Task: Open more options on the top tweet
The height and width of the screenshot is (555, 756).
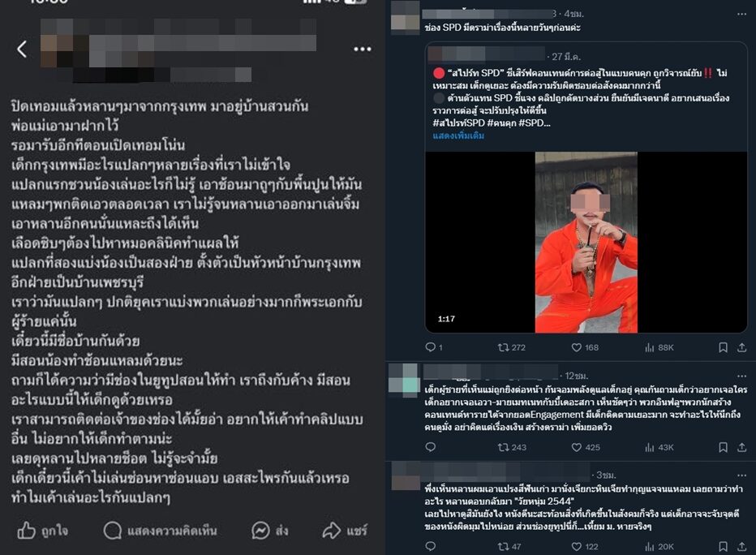Action: pos(741,14)
